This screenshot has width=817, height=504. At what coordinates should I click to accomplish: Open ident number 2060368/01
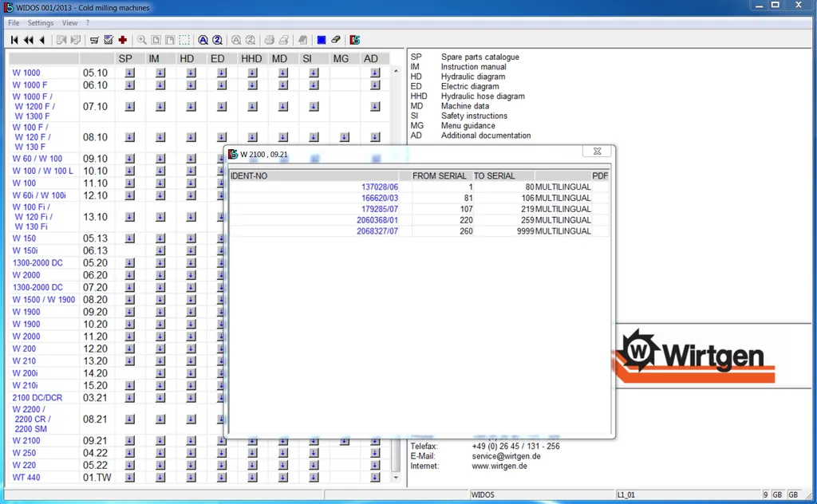click(x=377, y=220)
